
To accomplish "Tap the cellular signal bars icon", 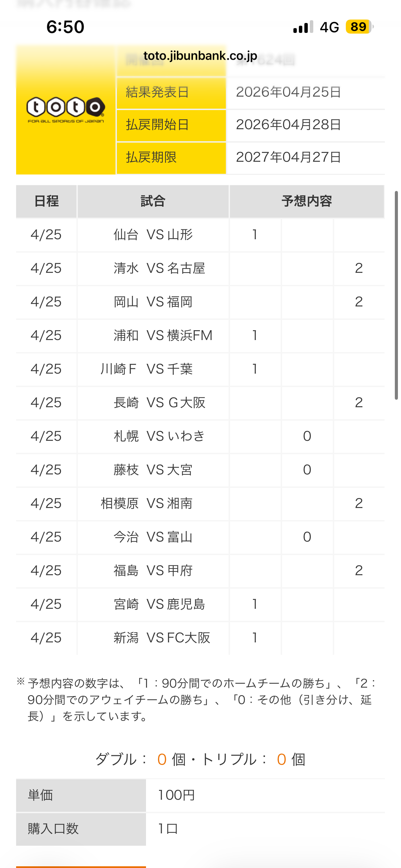I will click(303, 27).
